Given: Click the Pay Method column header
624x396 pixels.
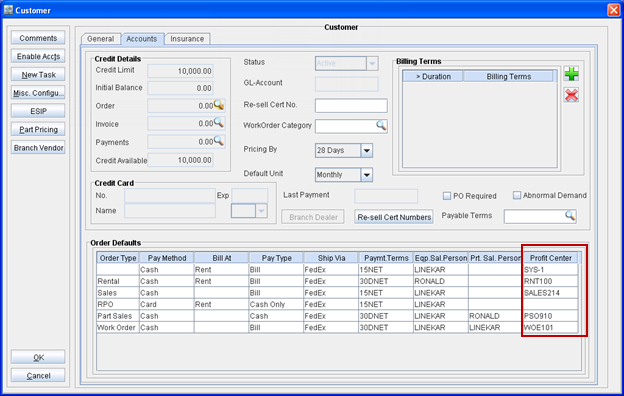Looking at the screenshot, I should (x=167, y=258).
